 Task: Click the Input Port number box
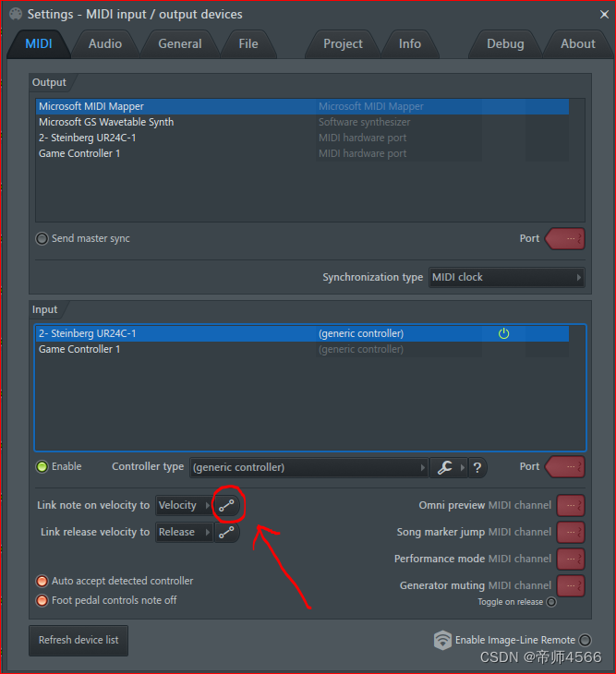point(565,467)
